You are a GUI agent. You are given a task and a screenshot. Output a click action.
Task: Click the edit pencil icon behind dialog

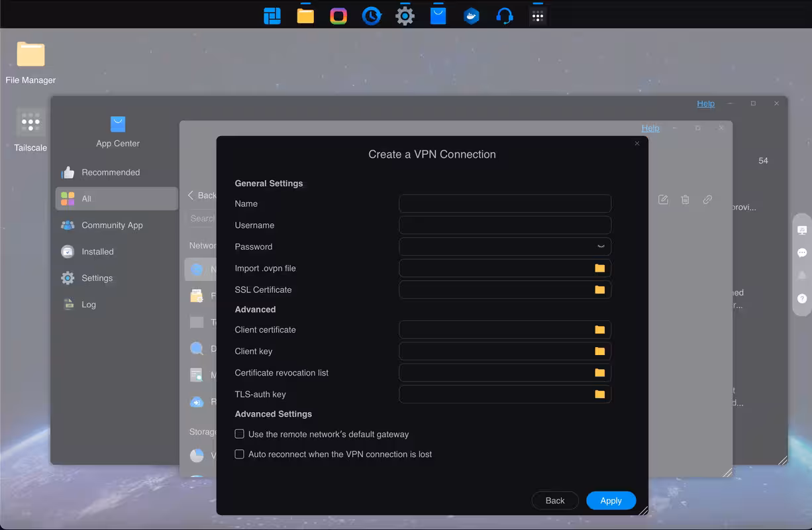(663, 199)
